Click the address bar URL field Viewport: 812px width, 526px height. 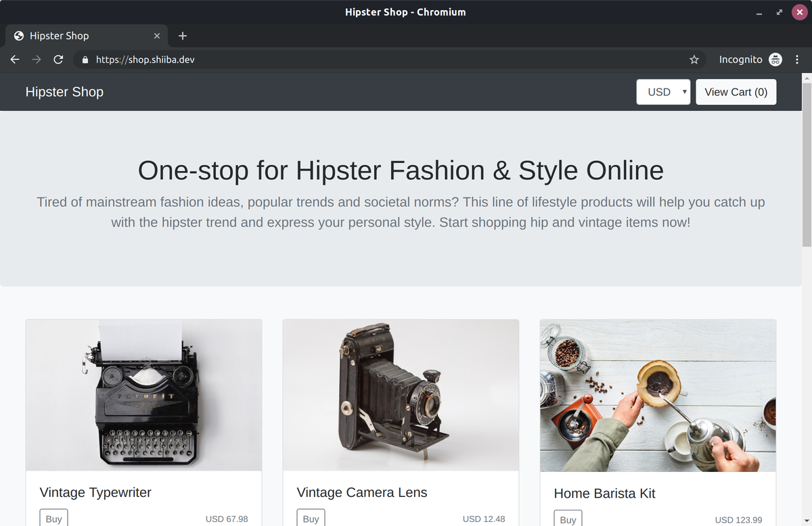coord(389,59)
